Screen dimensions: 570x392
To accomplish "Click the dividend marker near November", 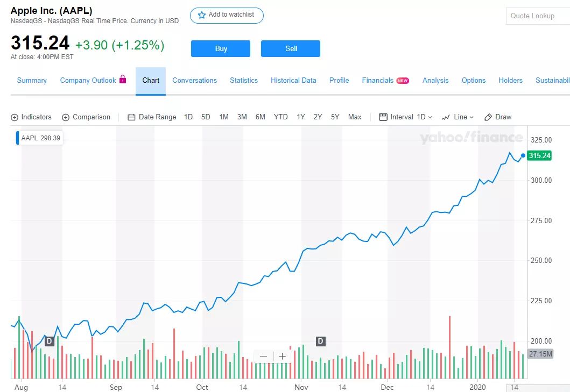I will pos(320,341).
